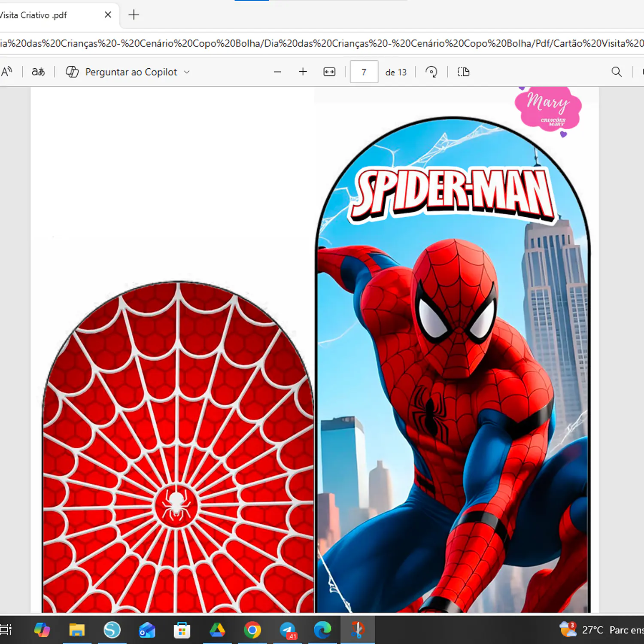Click the Spider-Man arch image
Viewport: 644px width, 644px height.
click(453, 365)
